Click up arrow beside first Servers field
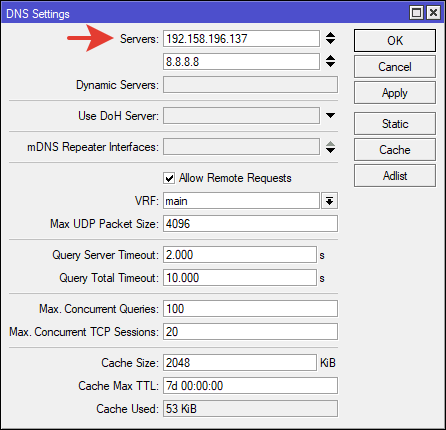The image size is (446, 430). point(330,35)
